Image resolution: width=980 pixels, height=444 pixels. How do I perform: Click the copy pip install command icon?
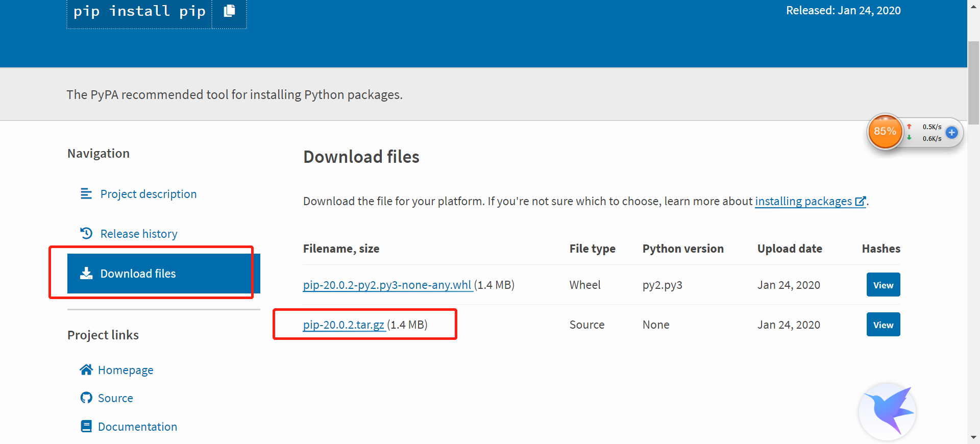click(x=230, y=11)
